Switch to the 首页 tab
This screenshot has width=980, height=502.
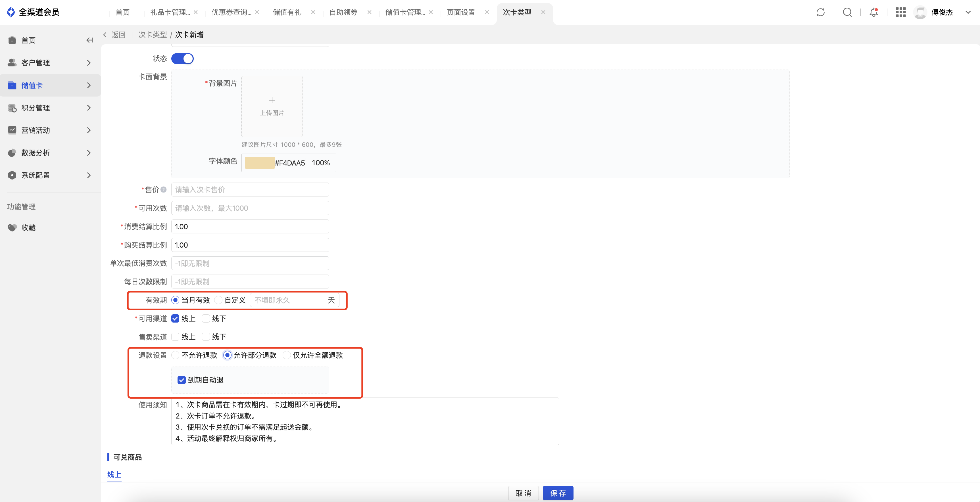122,12
